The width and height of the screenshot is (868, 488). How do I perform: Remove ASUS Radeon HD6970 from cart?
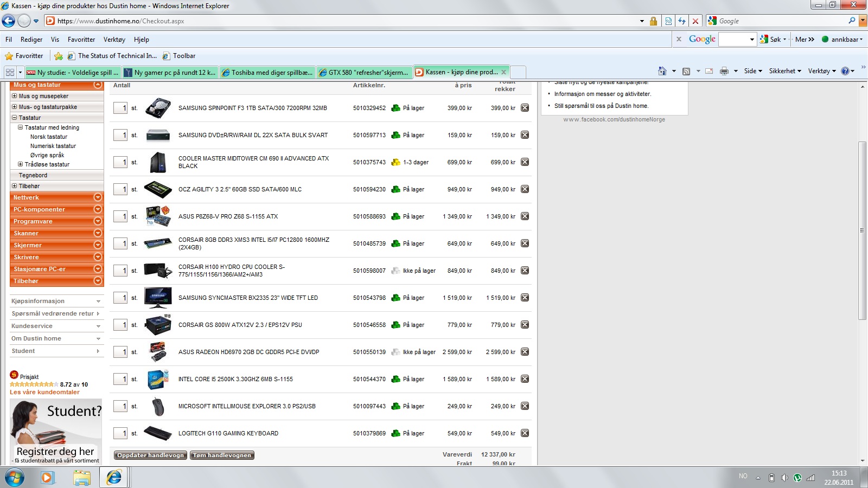click(x=525, y=352)
